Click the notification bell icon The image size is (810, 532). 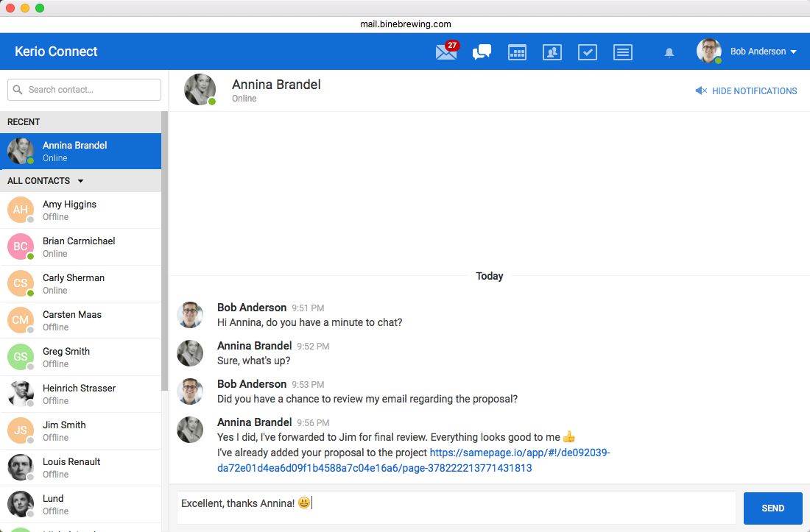coord(669,52)
